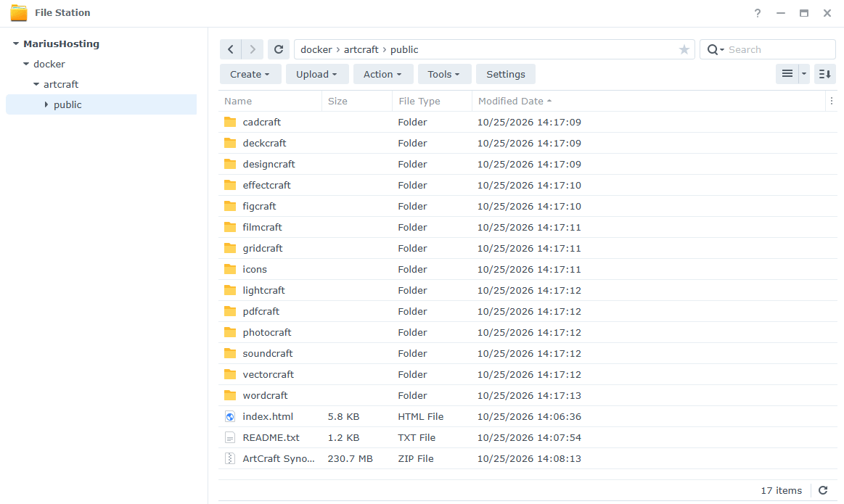
Task: Expand the public tree node
Action: pyautogui.click(x=46, y=104)
